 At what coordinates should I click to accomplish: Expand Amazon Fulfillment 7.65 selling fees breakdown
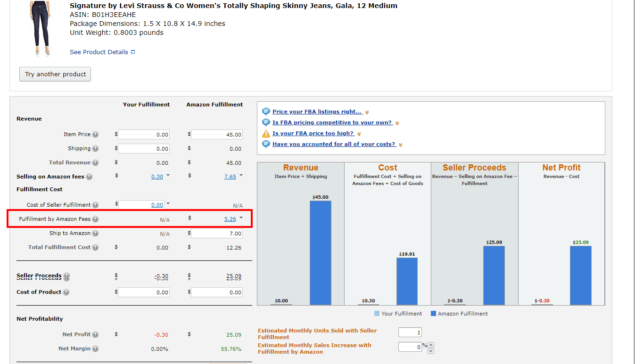point(241,176)
